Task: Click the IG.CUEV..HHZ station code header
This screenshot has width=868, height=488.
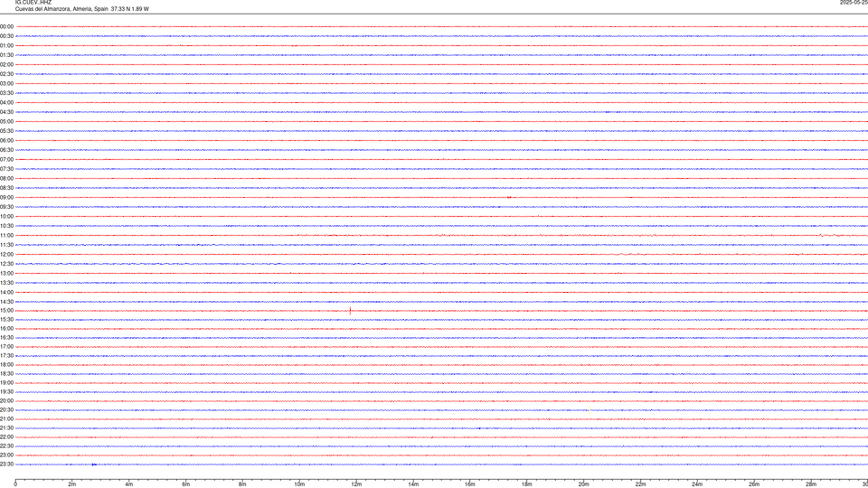Action: coord(33,2)
